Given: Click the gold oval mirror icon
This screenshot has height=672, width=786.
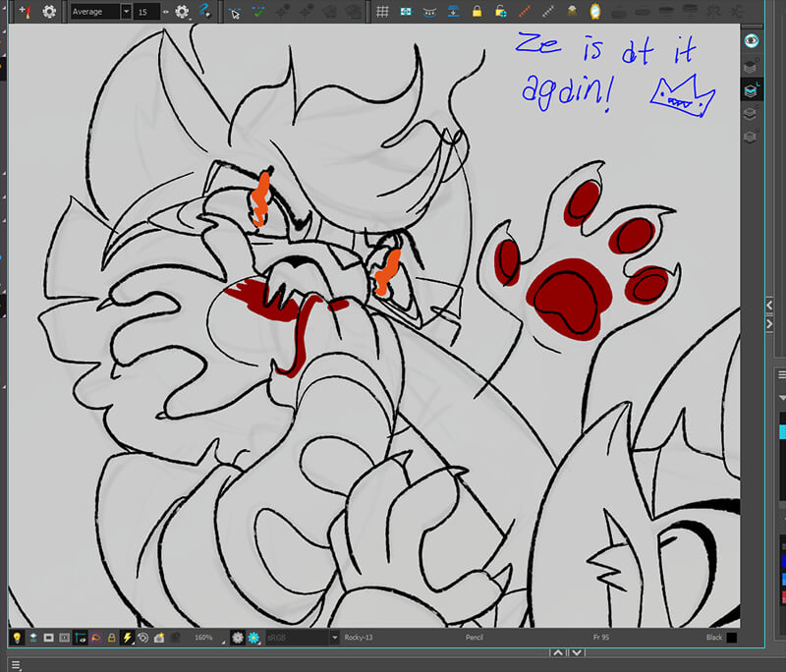Looking at the screenshot, I should click(595, 11).
